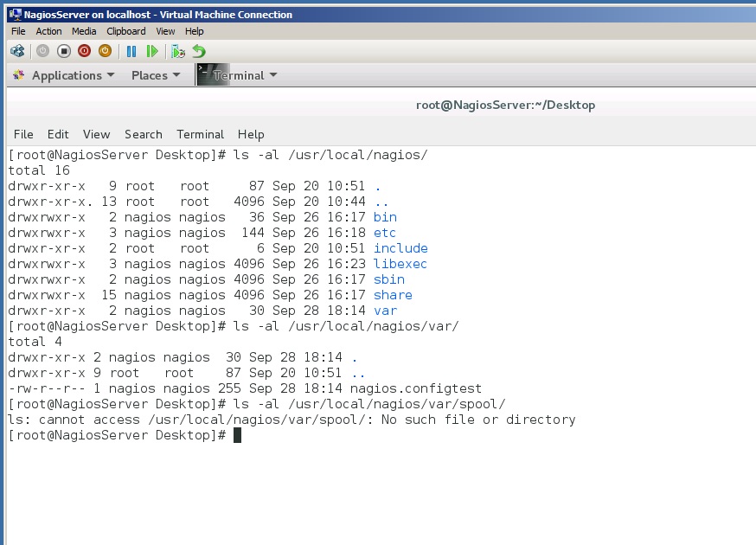
Task: Click the 'nagios.configtest' file name
Action: click(x=415, y=388)
